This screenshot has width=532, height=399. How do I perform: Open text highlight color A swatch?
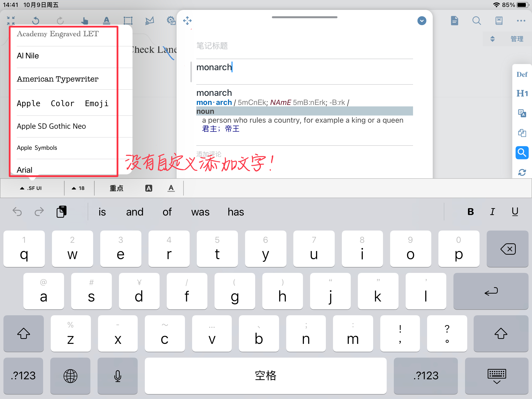pos(149,188)
